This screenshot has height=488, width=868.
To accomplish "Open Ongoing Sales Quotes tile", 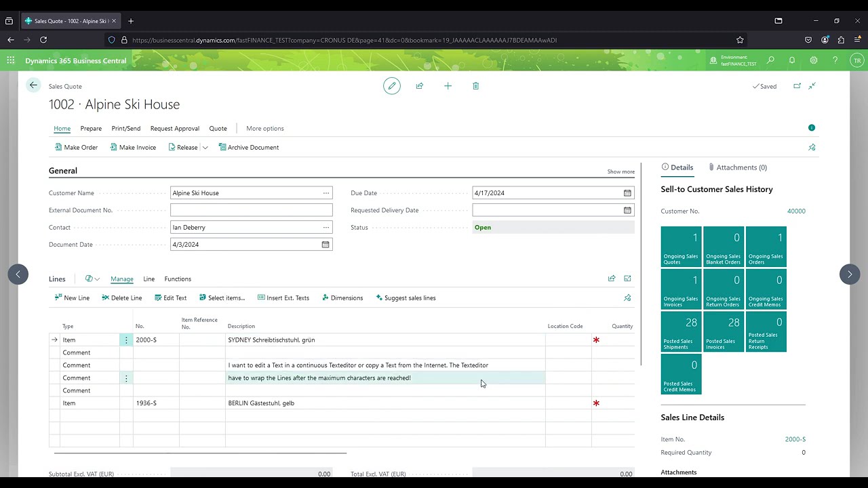I will [681, 247].
